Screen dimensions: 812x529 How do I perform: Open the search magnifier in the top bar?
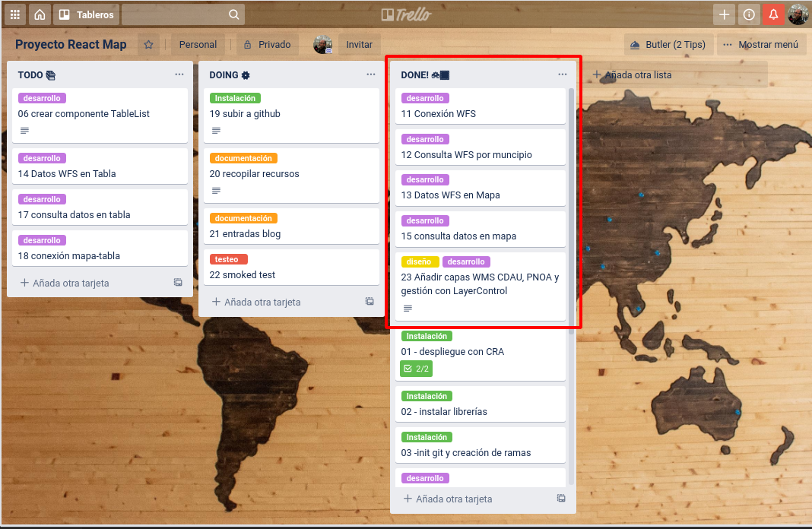(x=233, y=14)
